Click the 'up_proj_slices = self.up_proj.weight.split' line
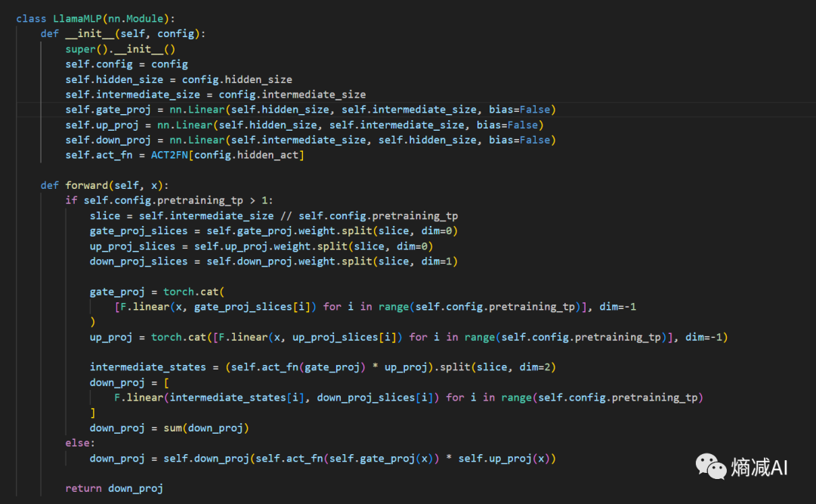Image resolution: width=816 pixels, height=504 pixels. [x=261, y=246]
